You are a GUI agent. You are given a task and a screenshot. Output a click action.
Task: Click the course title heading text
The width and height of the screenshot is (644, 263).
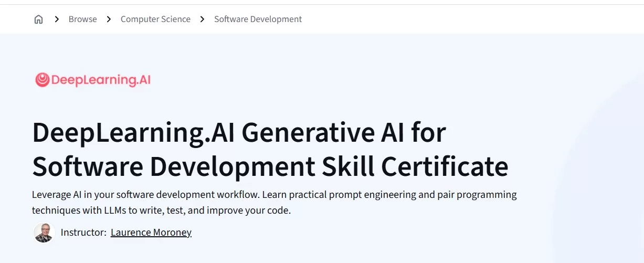[x=270, y=149]
